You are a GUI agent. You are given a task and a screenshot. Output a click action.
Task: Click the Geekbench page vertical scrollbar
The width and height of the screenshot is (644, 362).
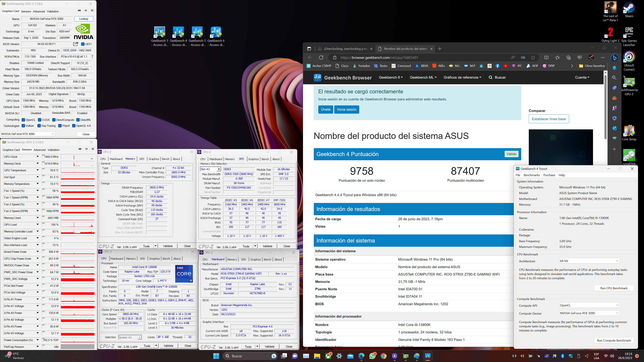605,107
